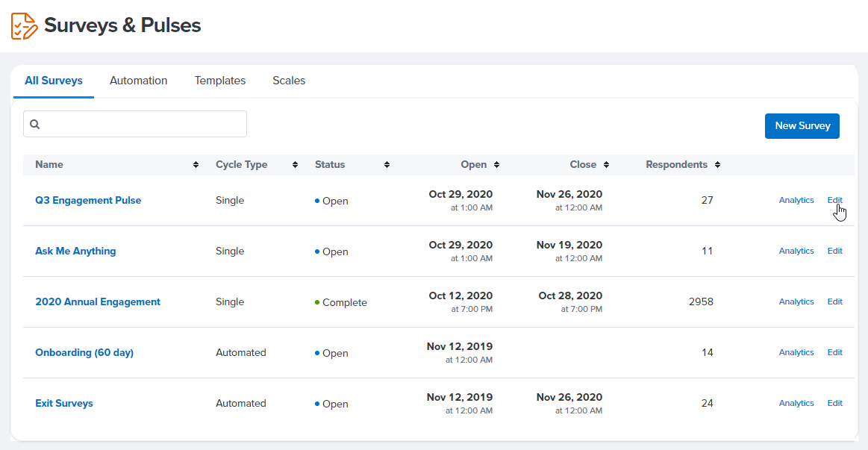The height and width of the screenshot is (450, 868).
Task: Open the 2020 Annual Engagement survey
Action: [x=98, y=301]
